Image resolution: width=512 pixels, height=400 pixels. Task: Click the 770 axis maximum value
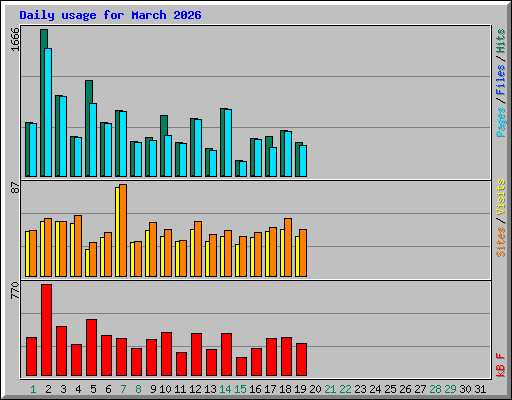click(x=15, y=290)
